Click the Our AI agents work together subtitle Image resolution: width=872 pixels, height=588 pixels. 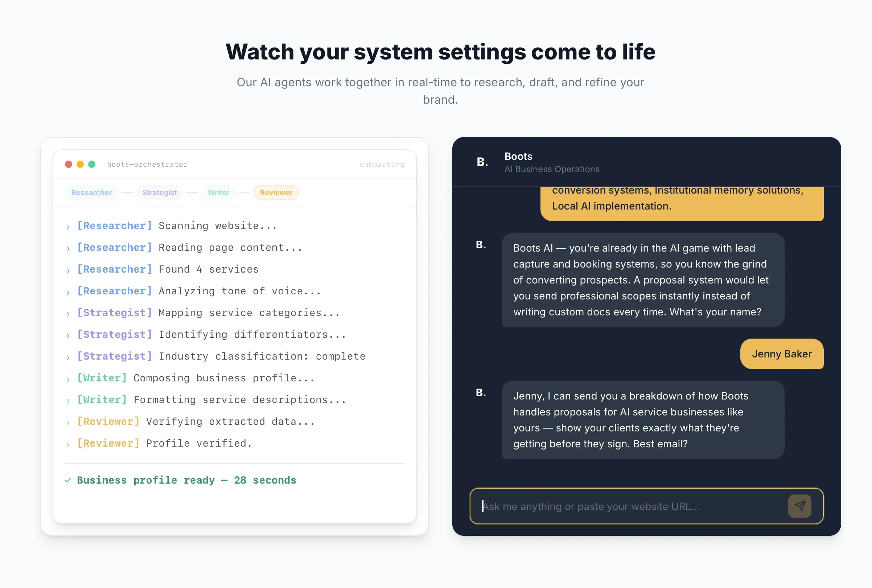pos(440,91)
